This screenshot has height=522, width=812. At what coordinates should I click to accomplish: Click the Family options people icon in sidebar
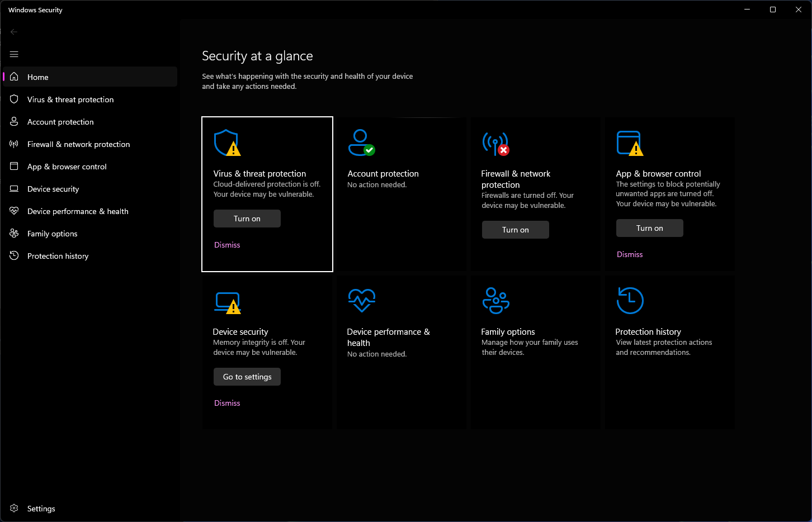(x=14, y=233)
